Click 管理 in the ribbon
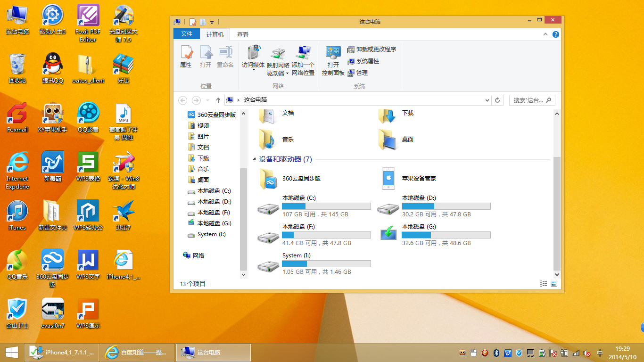The height and width of the screenshot is (362, 644). (358, 73)
